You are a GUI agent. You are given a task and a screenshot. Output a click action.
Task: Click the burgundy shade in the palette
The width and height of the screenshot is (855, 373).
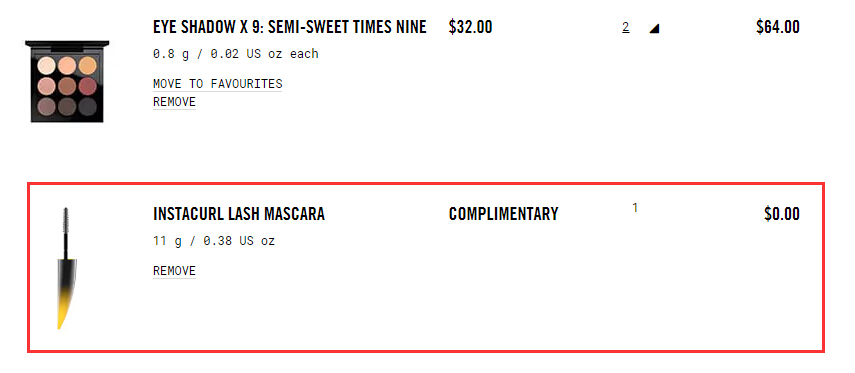tap(88, 86)
